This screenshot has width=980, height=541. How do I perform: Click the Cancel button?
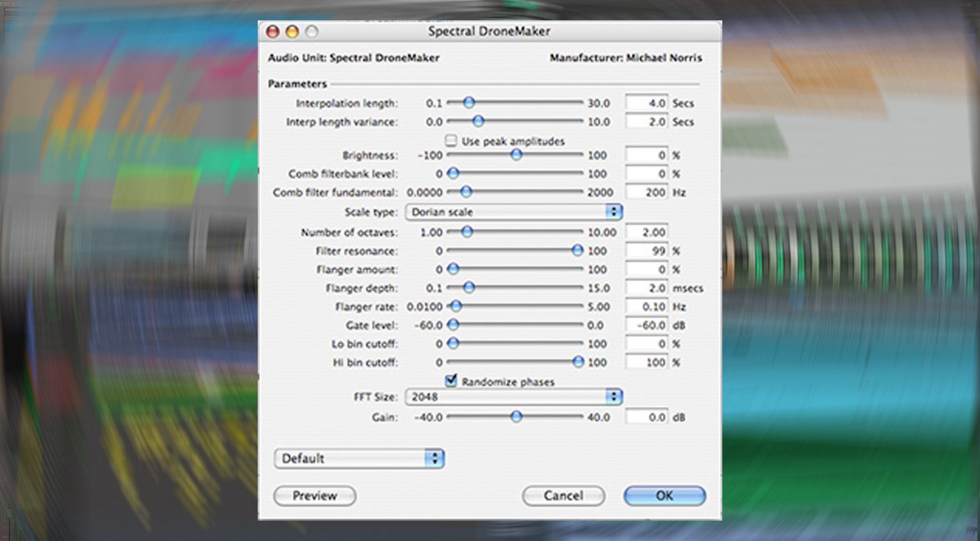pos(563,496)
